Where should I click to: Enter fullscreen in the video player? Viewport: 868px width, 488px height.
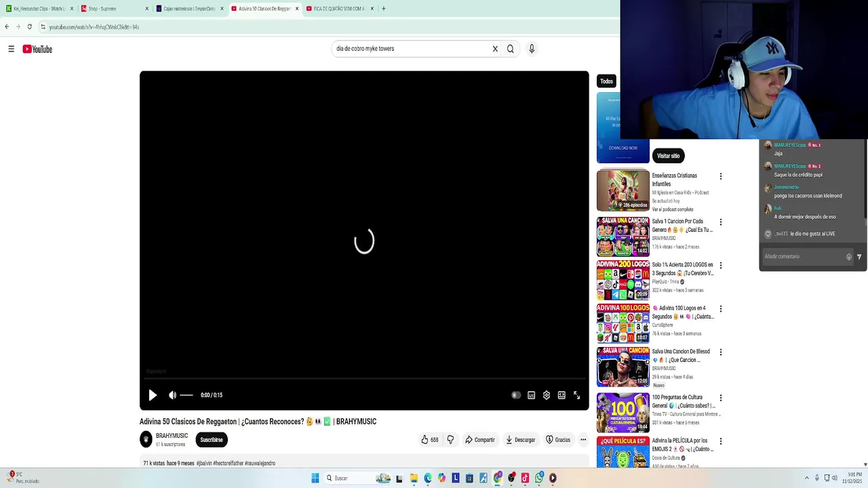577,395
